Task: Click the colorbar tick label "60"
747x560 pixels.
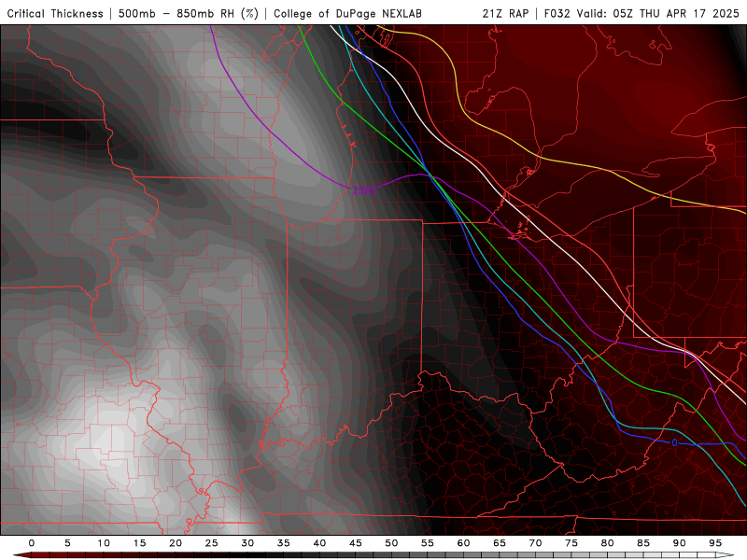Action: [463, 543]
